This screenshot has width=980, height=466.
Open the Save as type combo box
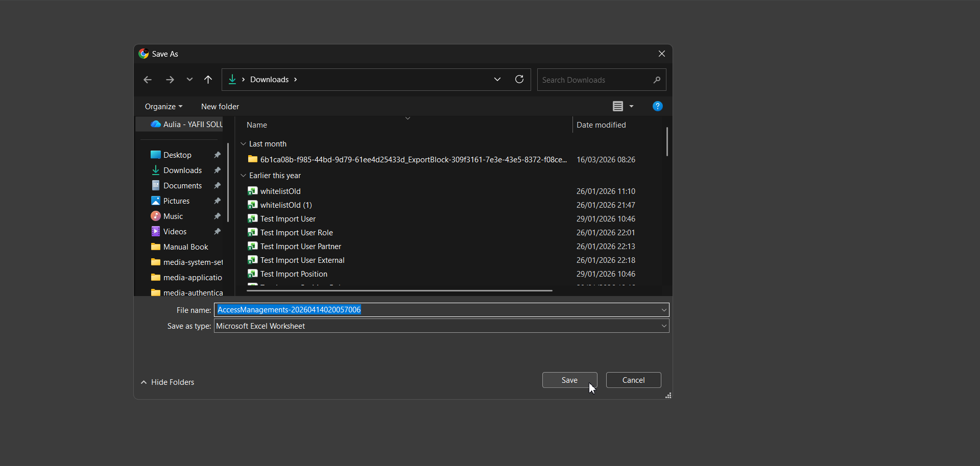click(x=441, y=326)
